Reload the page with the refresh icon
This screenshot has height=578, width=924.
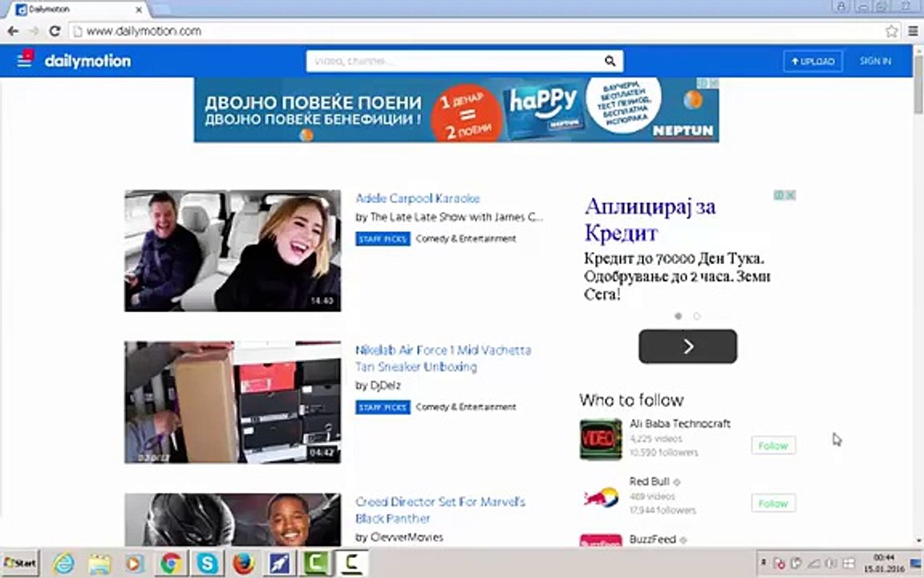click(55, 31)
